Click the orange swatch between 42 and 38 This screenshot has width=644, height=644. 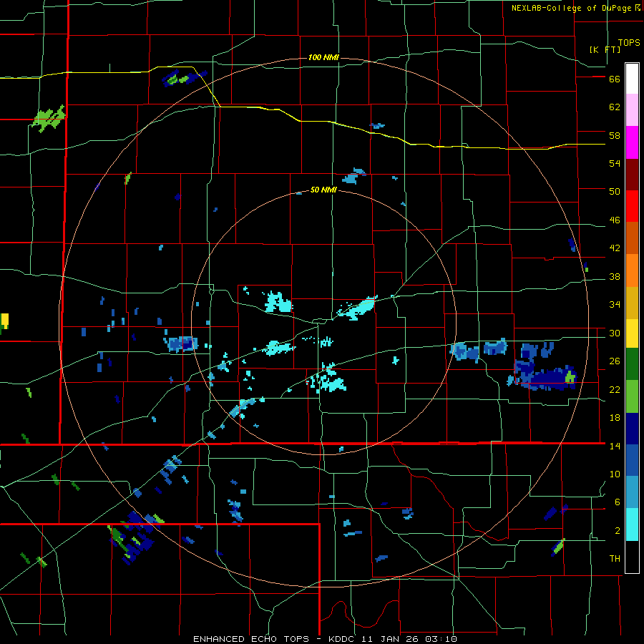pyautogui.click(x=632, y=270)
